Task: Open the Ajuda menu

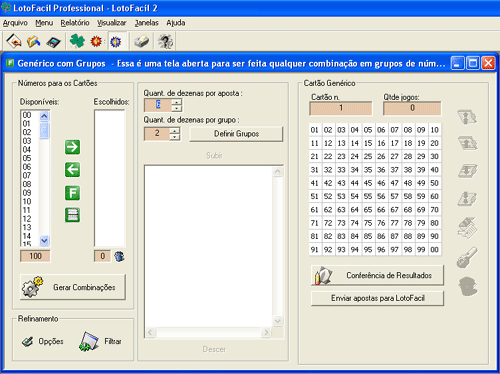Action: click(176, 23)
